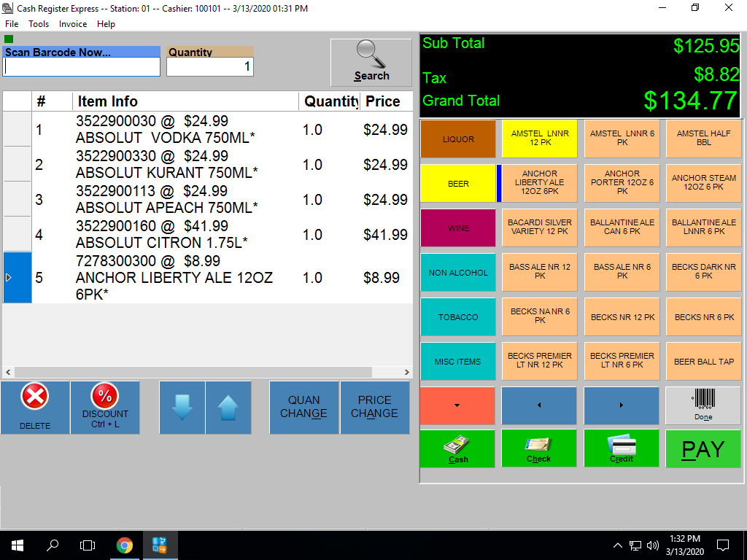Select the NON ALCOHOL category
This screenshot has width=747, height=560.
click(x=458, y=273)
